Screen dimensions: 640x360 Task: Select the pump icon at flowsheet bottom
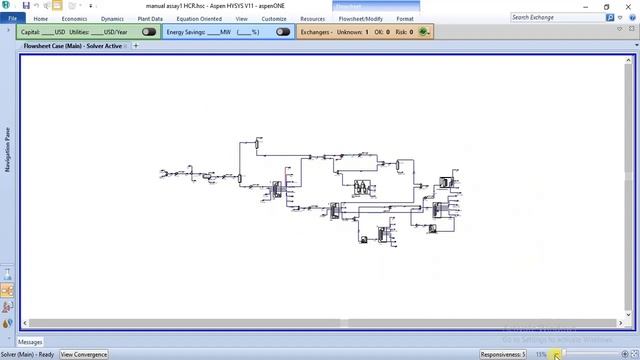364,240
